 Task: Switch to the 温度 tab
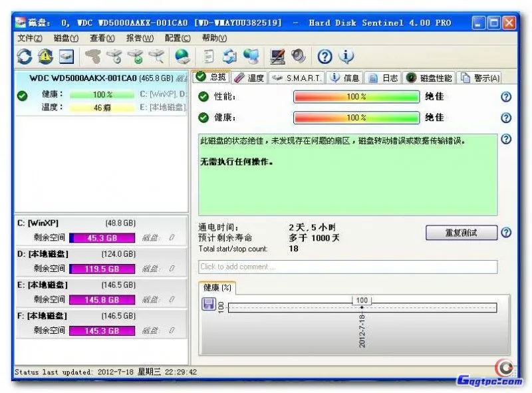[x=255, y=76]
